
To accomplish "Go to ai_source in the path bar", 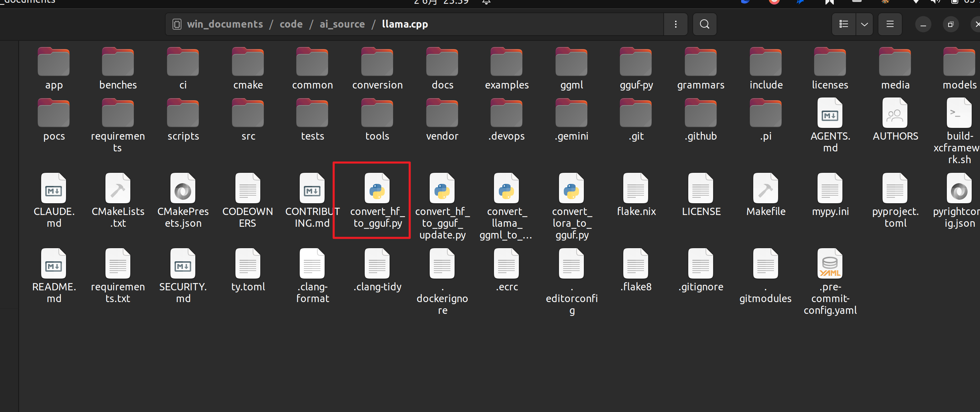I will (x=342, y=24).
